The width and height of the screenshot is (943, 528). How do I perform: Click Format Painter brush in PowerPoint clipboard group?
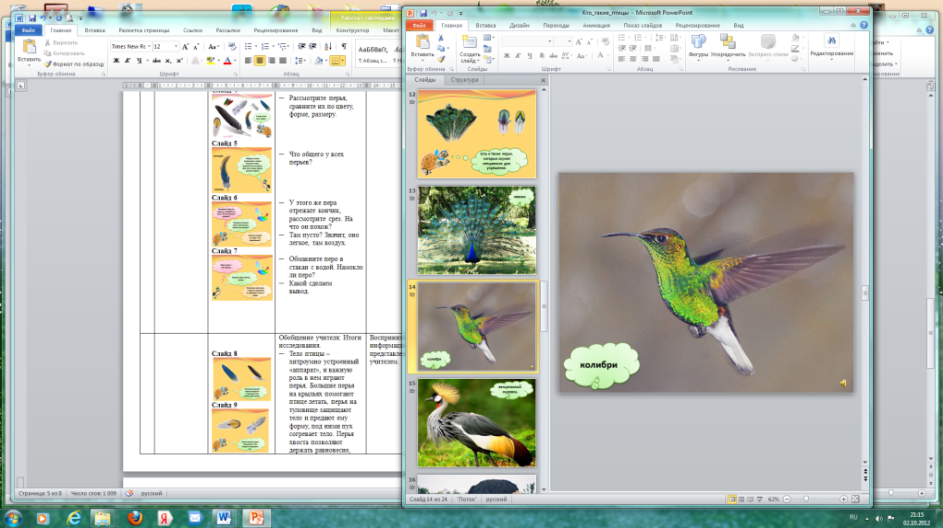(441, 60)
